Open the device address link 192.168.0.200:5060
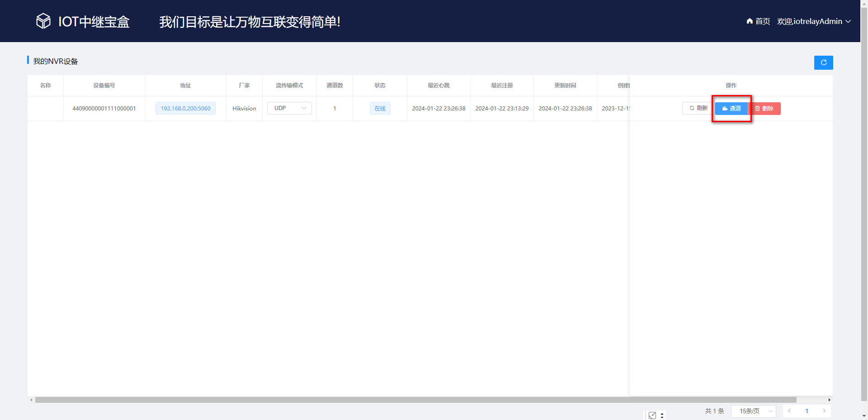Image resolution: width=868 pixels, height=420 pixels. point(185,108)
